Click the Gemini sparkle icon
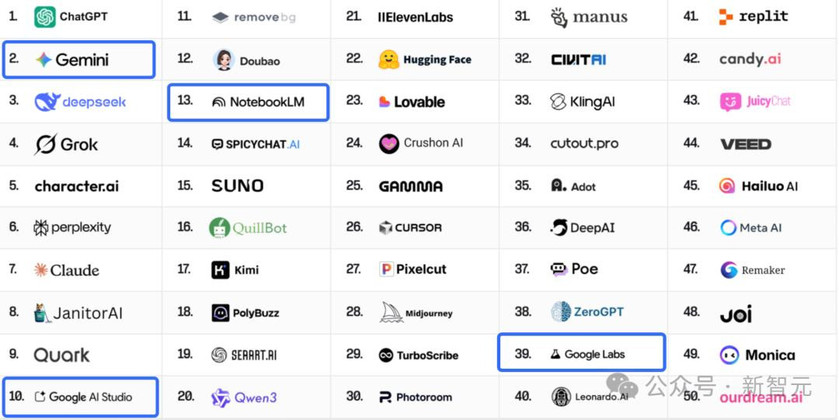 click(44, 60)
